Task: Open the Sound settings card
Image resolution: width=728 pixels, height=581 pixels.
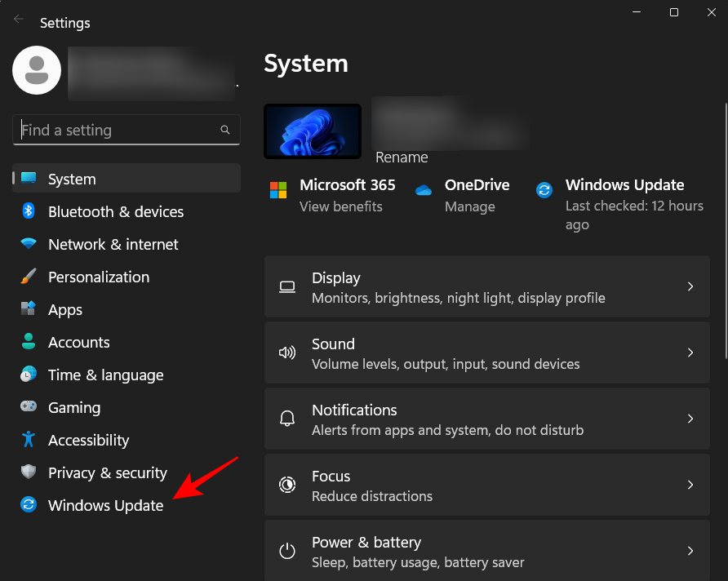Action: pos(487,353)
